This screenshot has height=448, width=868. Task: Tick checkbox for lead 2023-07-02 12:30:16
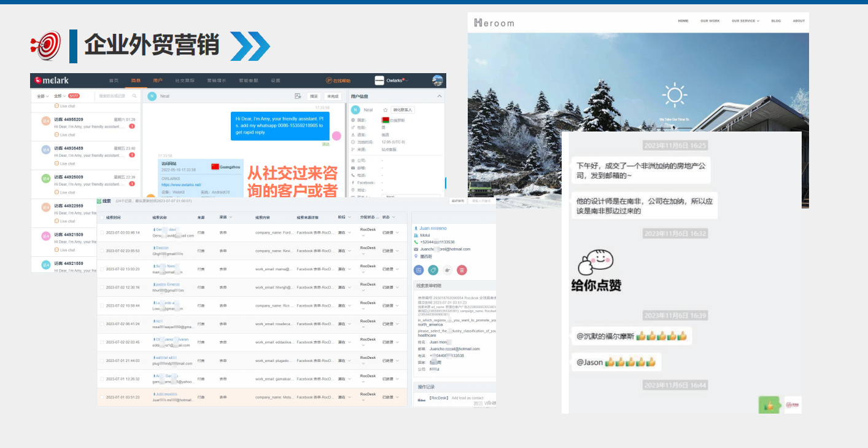pyautogui.click(x=102, y=287)
